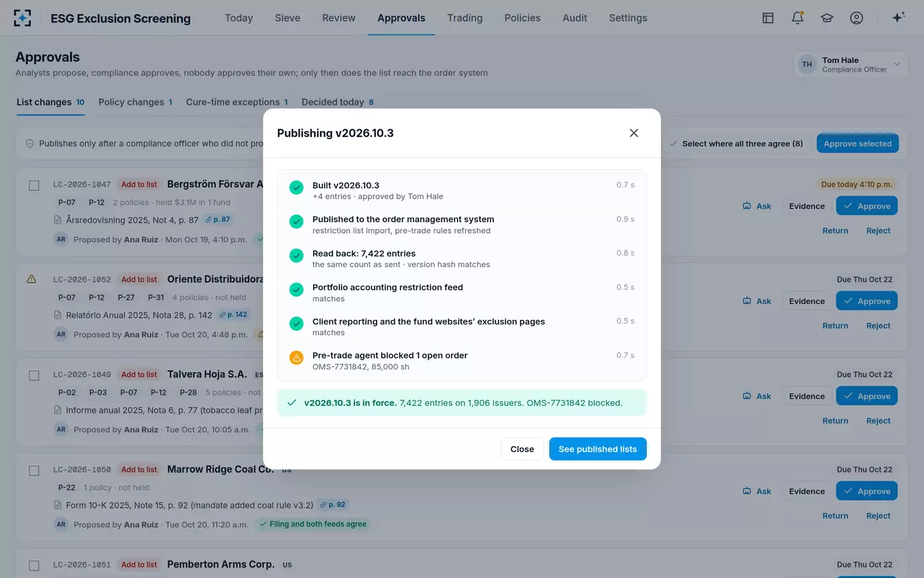Image resolution: width=924 pixels, height=578 pixels.
Task: Open the Cure-time exceptions tab
Action: (237, 102)
